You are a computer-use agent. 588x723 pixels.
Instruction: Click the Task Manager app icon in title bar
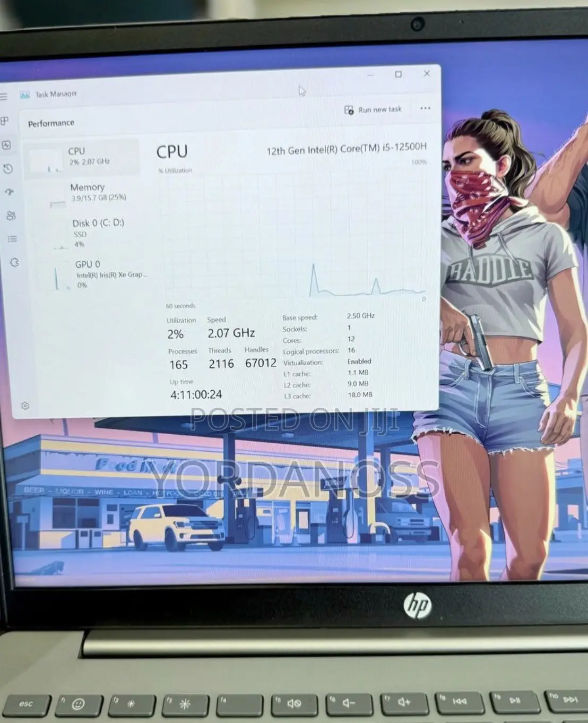[x=24, y=95]
